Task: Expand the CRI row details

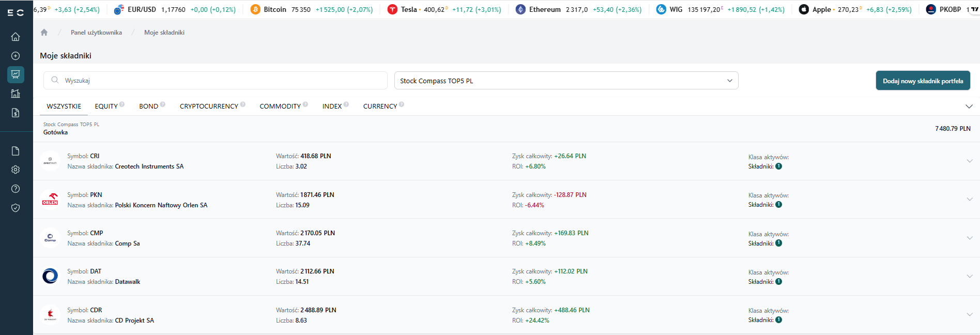Action: 970,161
